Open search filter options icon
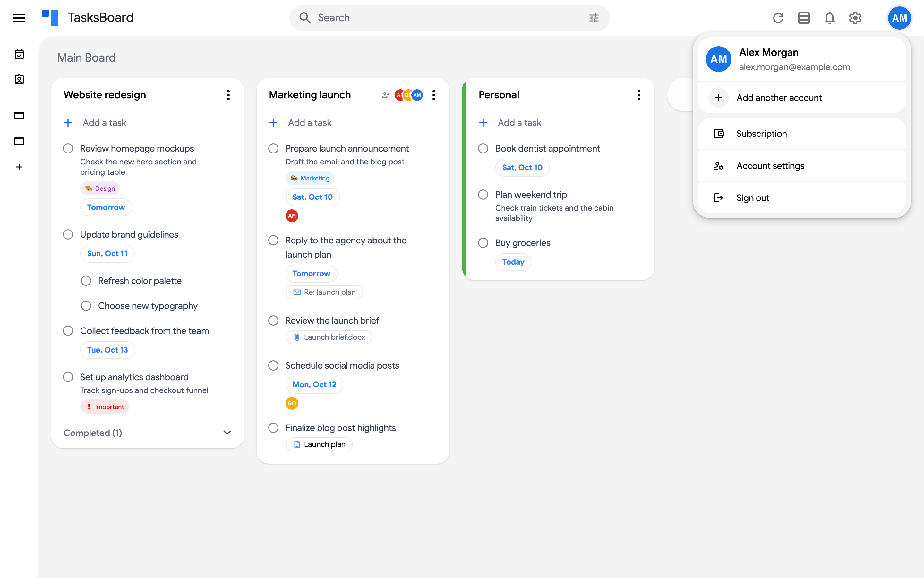The image size is (924, 578). click(x=594, y=18)
